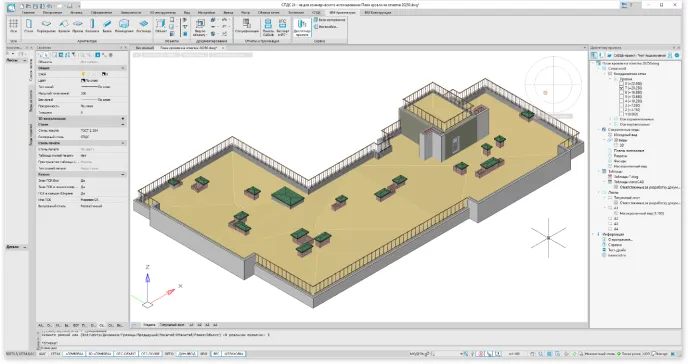Open the Вид ribbon tab

(x=187, y=12)
